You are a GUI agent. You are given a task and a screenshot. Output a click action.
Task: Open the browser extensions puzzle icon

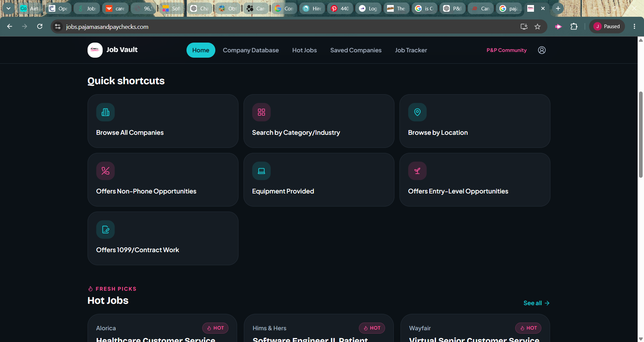pos(574,26)
